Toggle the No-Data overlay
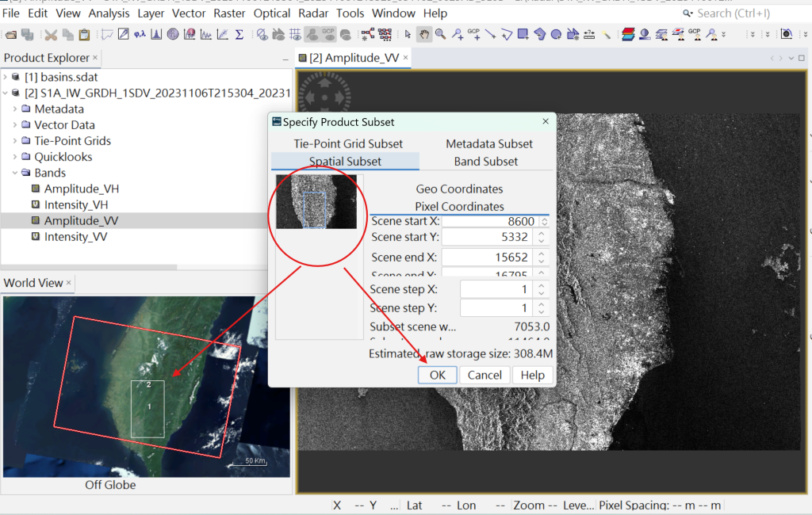The width and height of the screenshot is (812, 515). [262, 35]
